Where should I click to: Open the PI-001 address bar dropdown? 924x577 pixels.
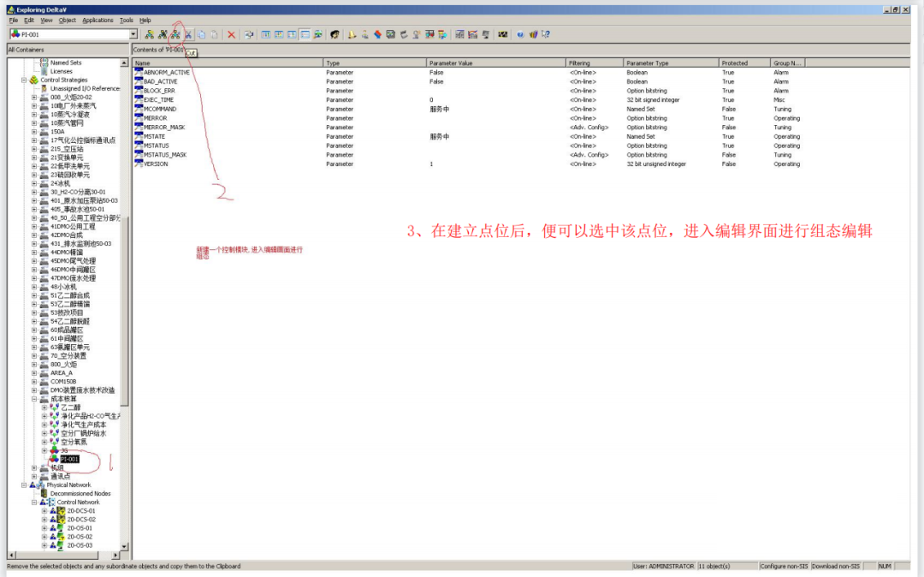pos(132,34)
